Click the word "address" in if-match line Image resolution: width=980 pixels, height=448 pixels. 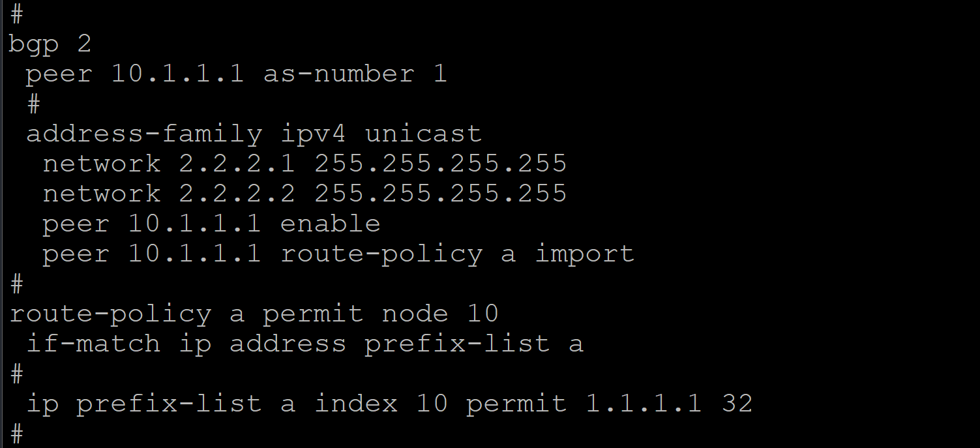288,344
